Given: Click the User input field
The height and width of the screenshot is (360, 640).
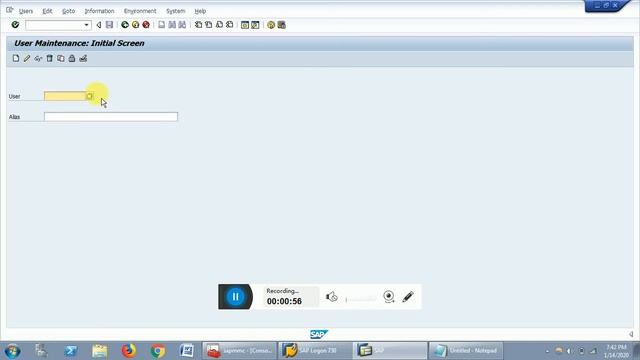Looking at the screenshot, I should click(65, 96).
